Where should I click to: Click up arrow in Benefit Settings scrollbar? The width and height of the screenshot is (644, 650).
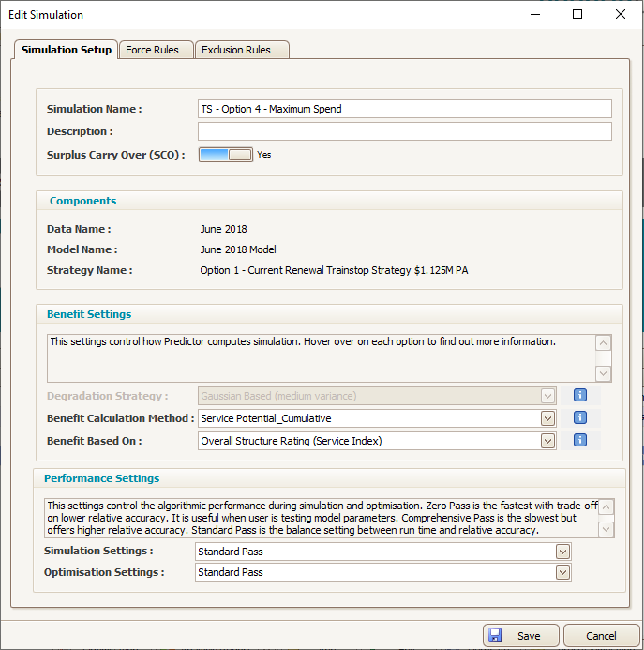603,343
